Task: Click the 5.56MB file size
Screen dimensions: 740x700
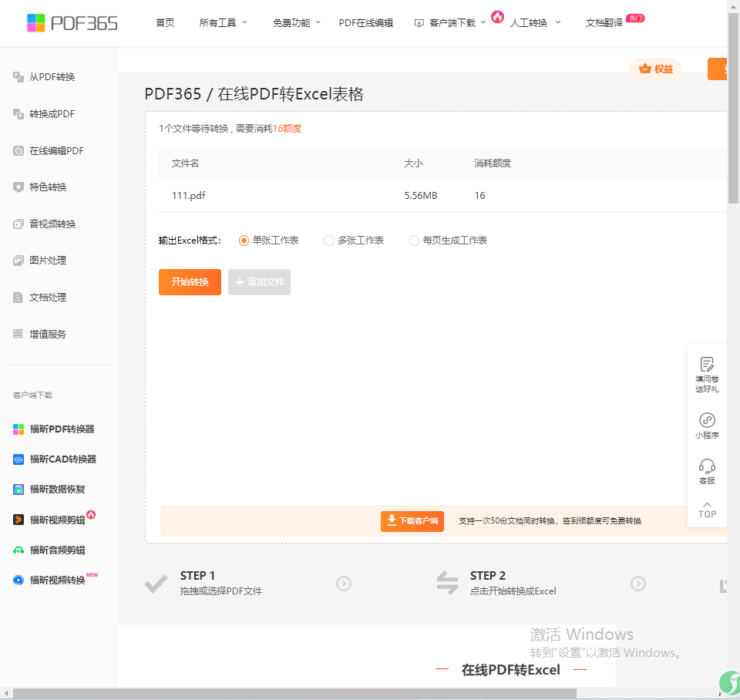Action: [421, 195]
